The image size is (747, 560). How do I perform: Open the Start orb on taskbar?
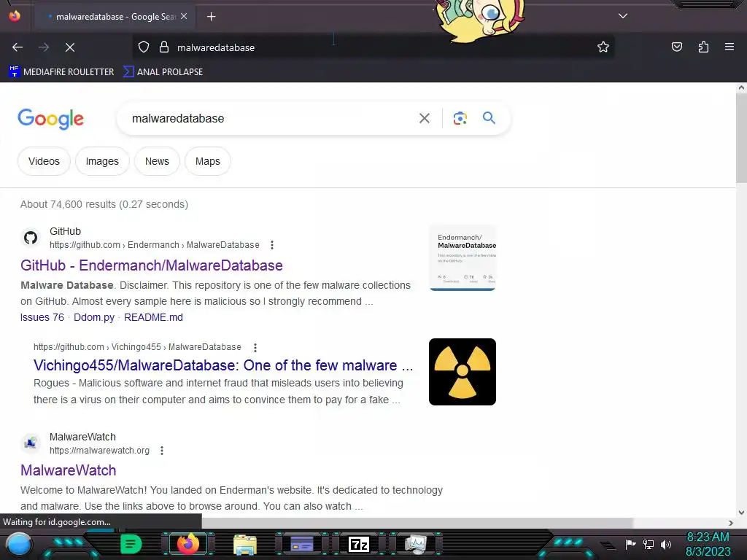point(18,544)
